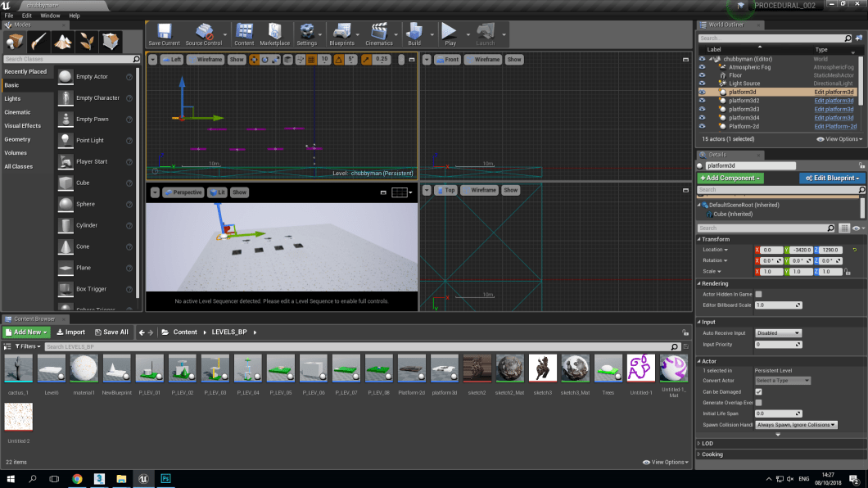
Task: Toggle visibility of Floor actor
Action: coord(702,75)
